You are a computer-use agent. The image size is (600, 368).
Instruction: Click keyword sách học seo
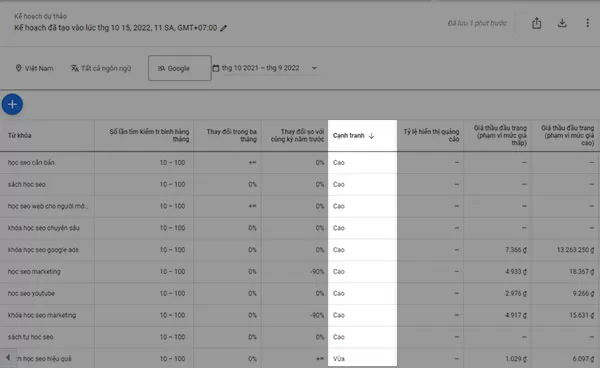coord(27,184)
